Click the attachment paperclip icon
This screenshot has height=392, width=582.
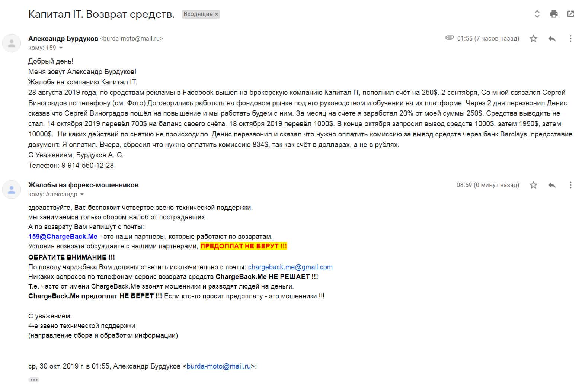(x=450, y=38)
